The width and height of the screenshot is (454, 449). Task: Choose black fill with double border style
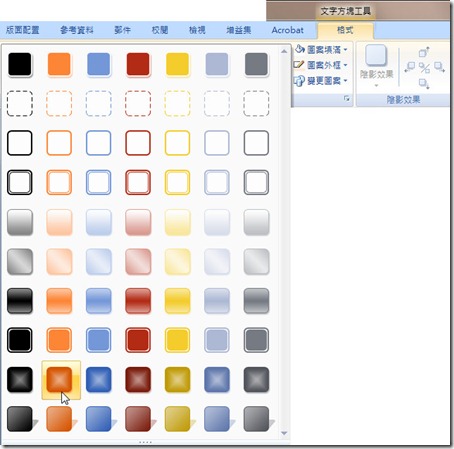(x=20, y=340)
